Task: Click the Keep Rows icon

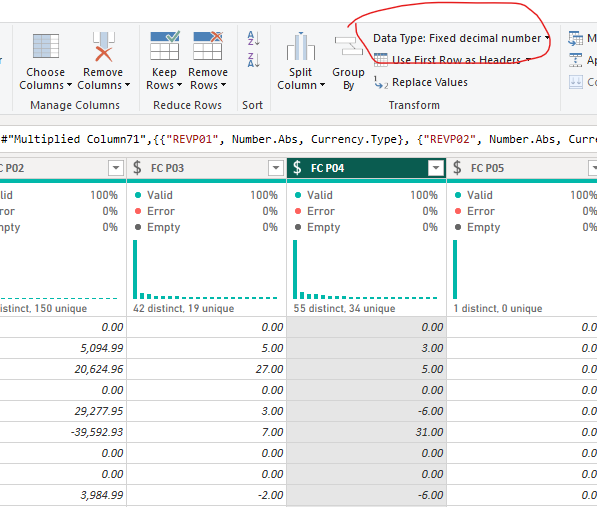Action: [x=164, y=46]
